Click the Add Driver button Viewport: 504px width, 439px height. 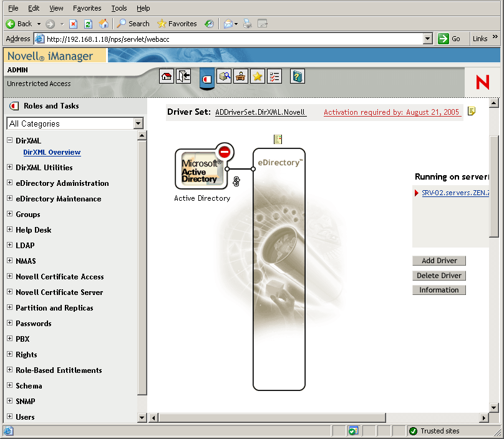(x=439, y=260)
